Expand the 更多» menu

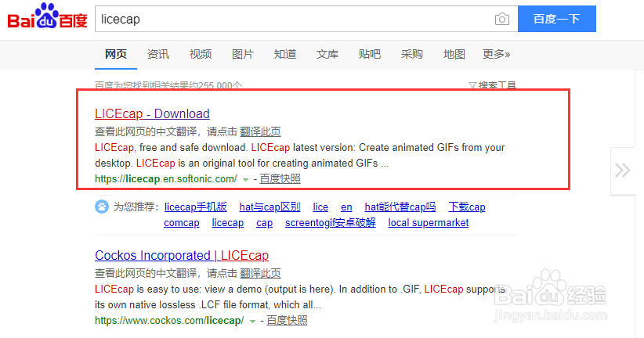coord(496,54)
